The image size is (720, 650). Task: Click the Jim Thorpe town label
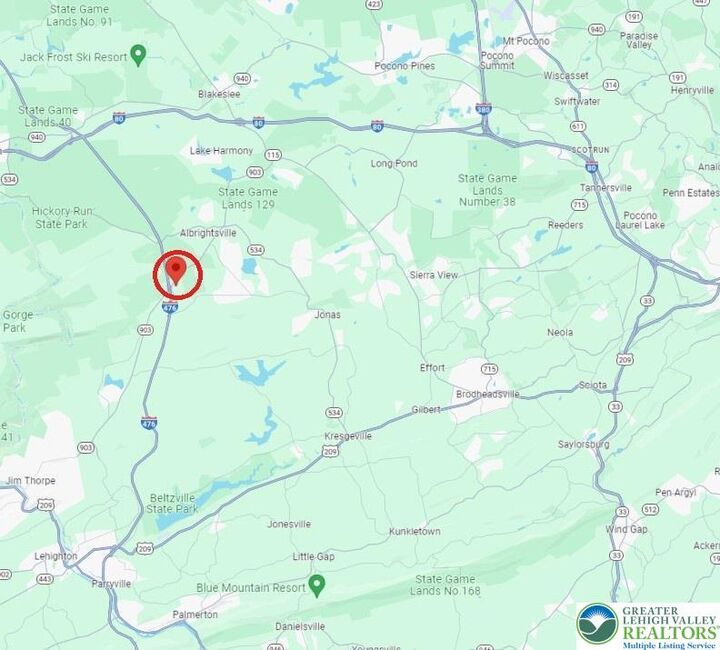(x=30, y=481)
